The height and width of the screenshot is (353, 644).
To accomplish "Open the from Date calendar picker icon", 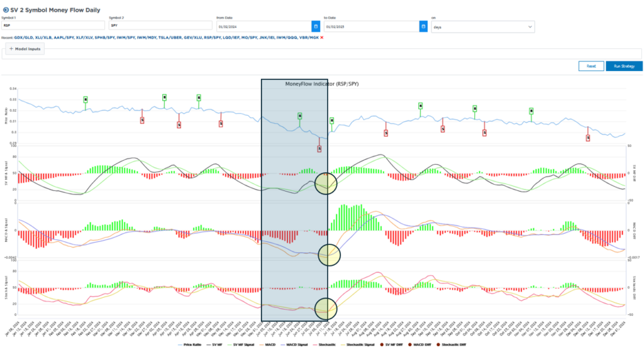I will click(x=316, y=26).
